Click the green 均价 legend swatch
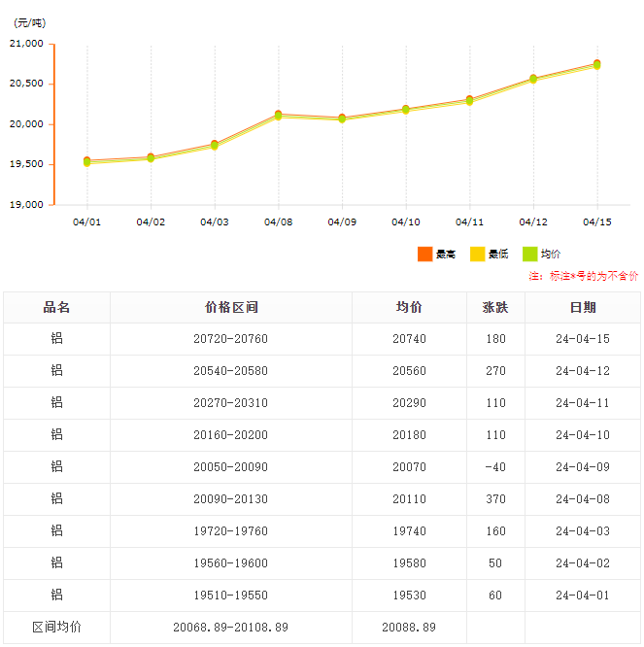The height and width of the screenshot is (647, 644). tap(529, 254)
